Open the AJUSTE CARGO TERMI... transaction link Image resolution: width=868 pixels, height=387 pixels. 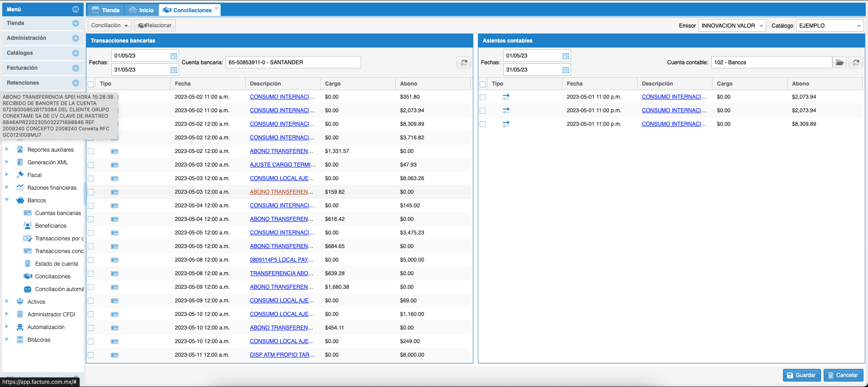pyautogui.click(x=282, y=165)
